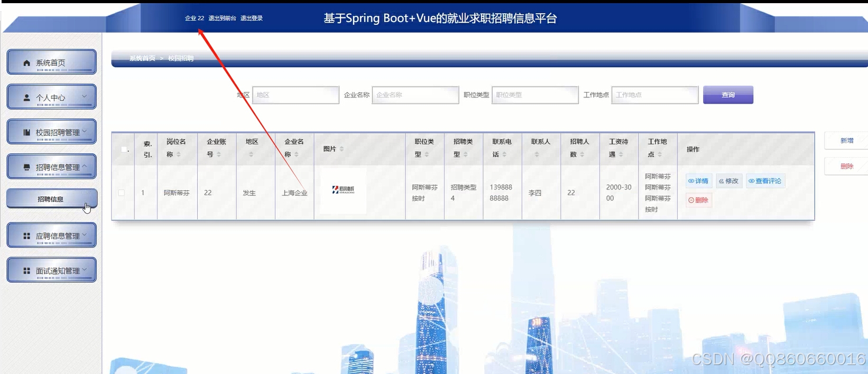Click the 退出登录 link in header

(x=252, y=18)
